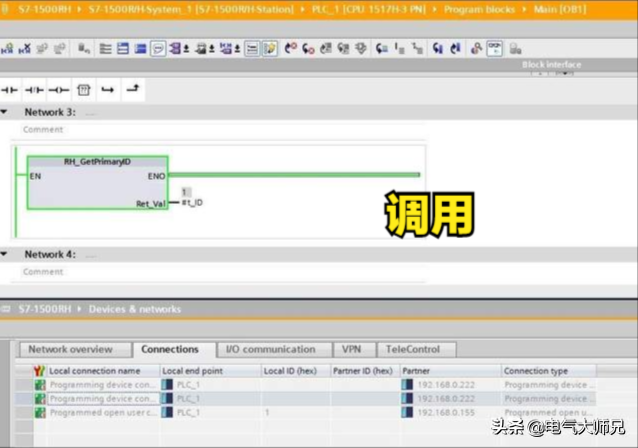Toggle monitoring on/off glasses button
This screenshot has height=448, width=638.
click(494, 49)
